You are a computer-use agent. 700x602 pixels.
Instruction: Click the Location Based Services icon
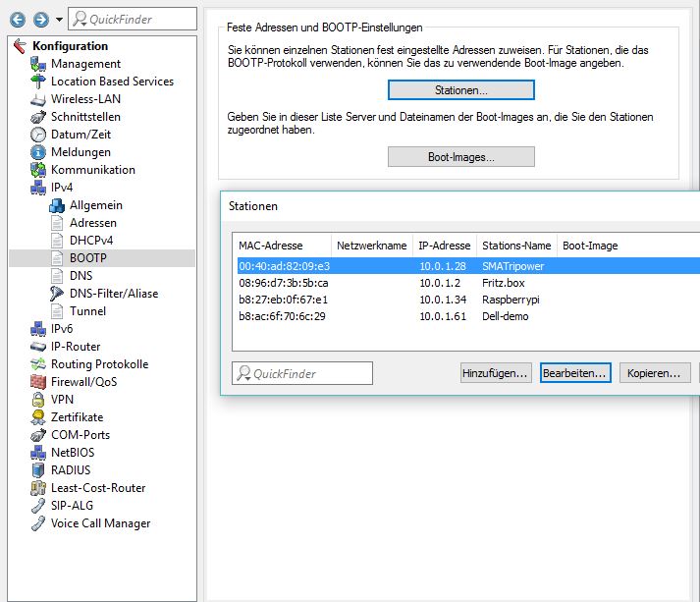click(38, 82)
